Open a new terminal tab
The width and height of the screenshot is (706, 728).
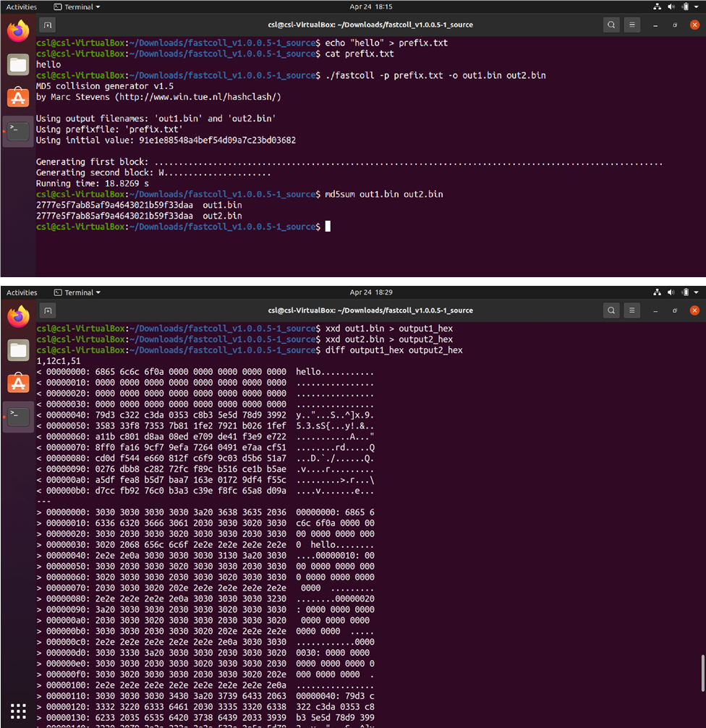(46, 25)
